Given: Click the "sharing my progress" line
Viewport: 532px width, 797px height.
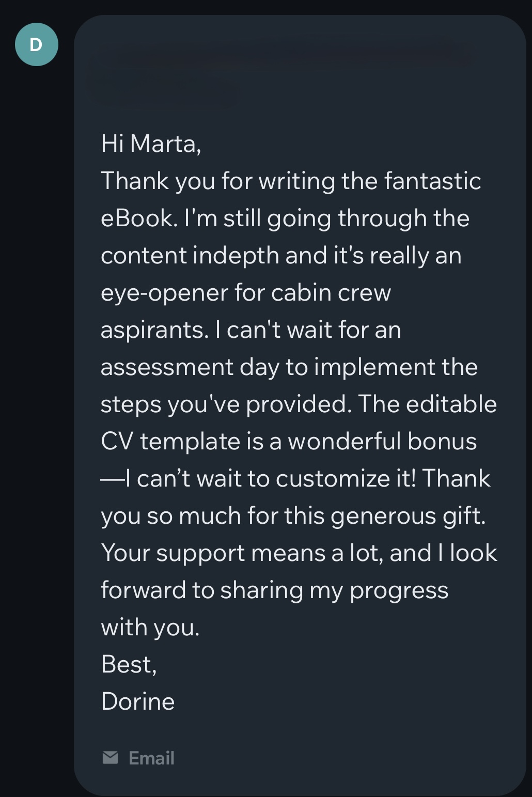Looking at the screenshot, I should pyautogui.click(x=334, y=590).
